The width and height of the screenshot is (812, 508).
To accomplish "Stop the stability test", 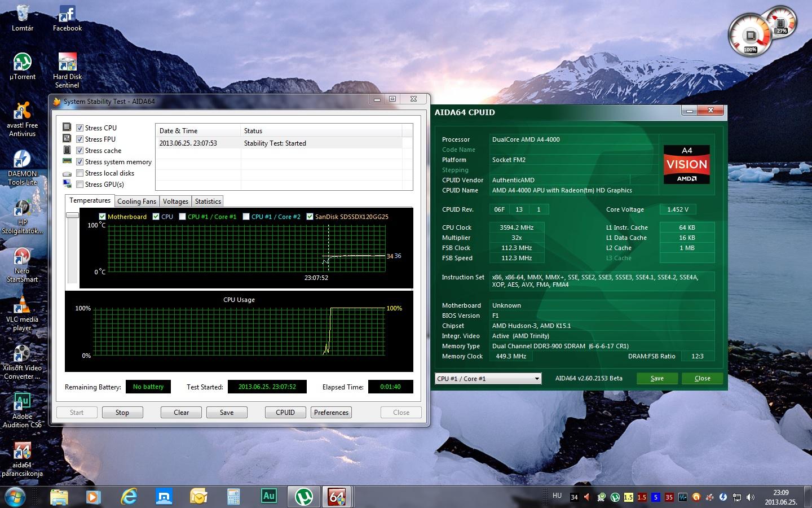I will click(x=122, y=413).
